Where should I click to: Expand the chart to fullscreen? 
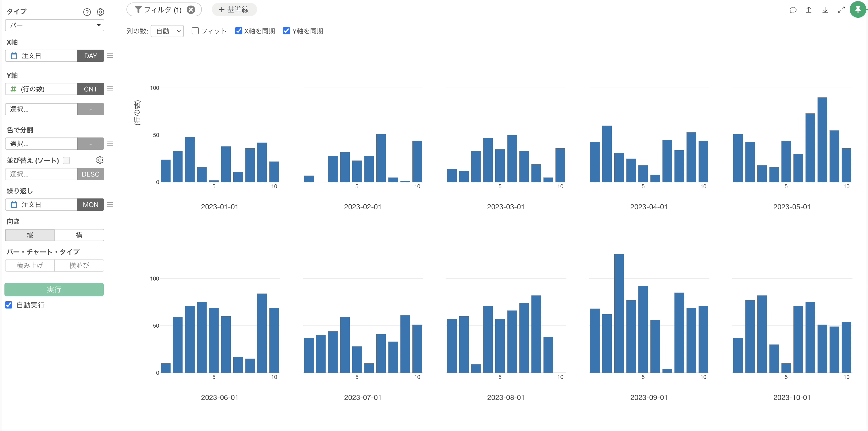(841, 10)
